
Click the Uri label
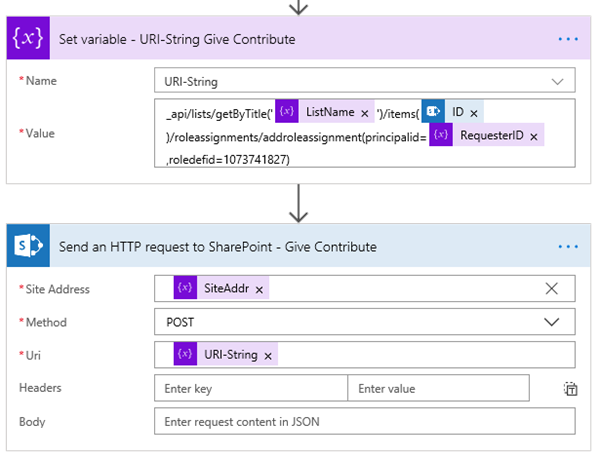point(33,355)
